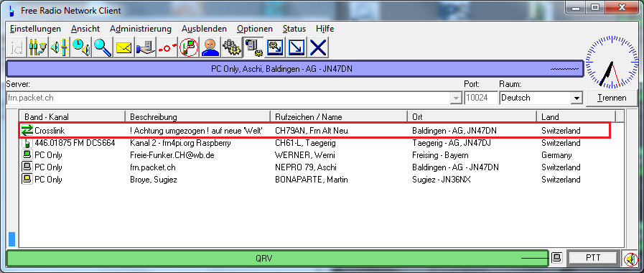The width and height of the screenshot is (644, 273).
Task: Click the Port field 10024
Action: pyautogui.click(x=481, y=98)
